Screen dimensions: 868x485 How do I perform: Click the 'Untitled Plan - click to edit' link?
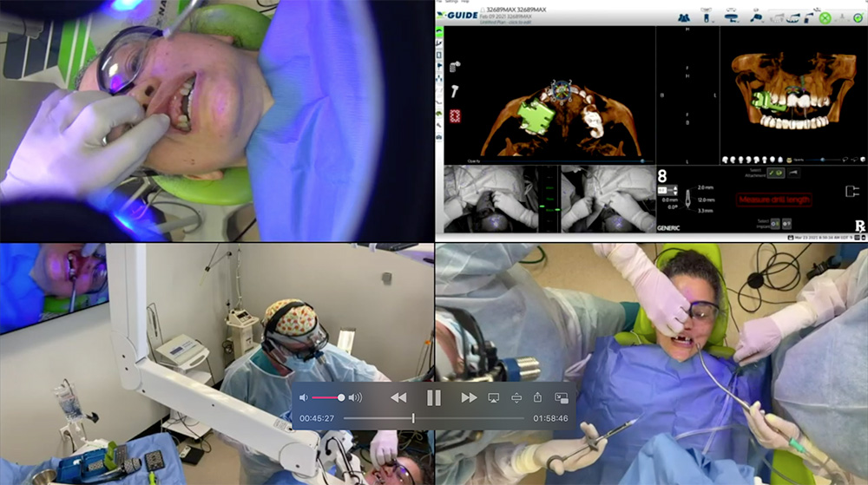pyautogui.click(x=504, y=22)
